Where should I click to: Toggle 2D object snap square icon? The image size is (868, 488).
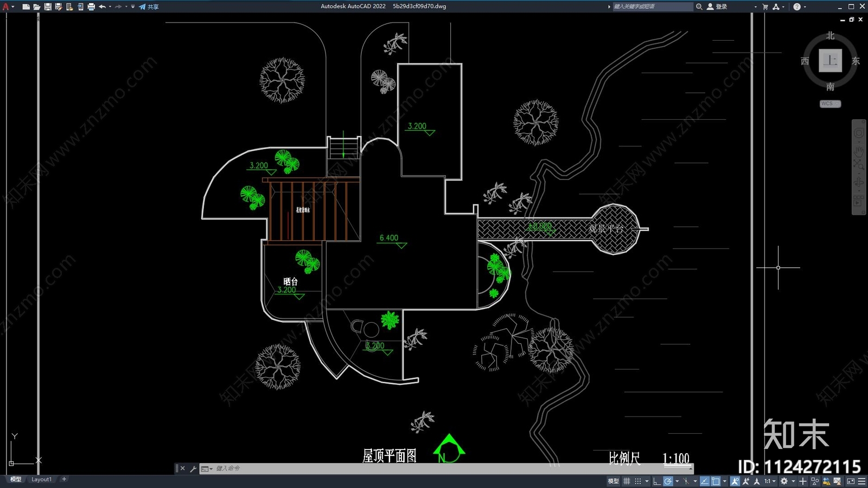click(716, 481)
